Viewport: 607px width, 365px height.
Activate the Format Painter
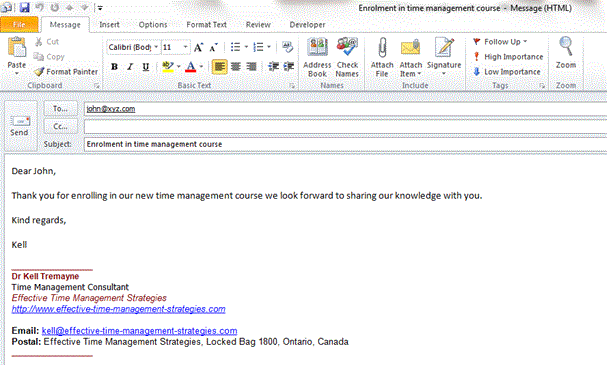tap(66, 72)
